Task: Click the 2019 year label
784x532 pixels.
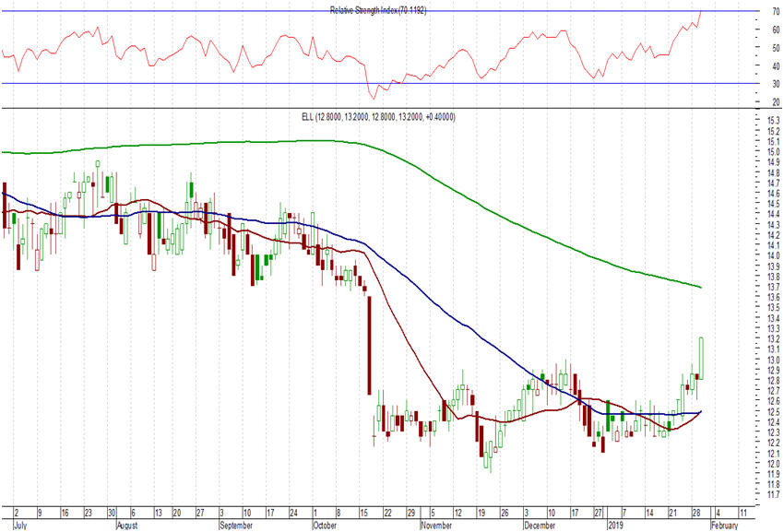Action: coord(615,526)
